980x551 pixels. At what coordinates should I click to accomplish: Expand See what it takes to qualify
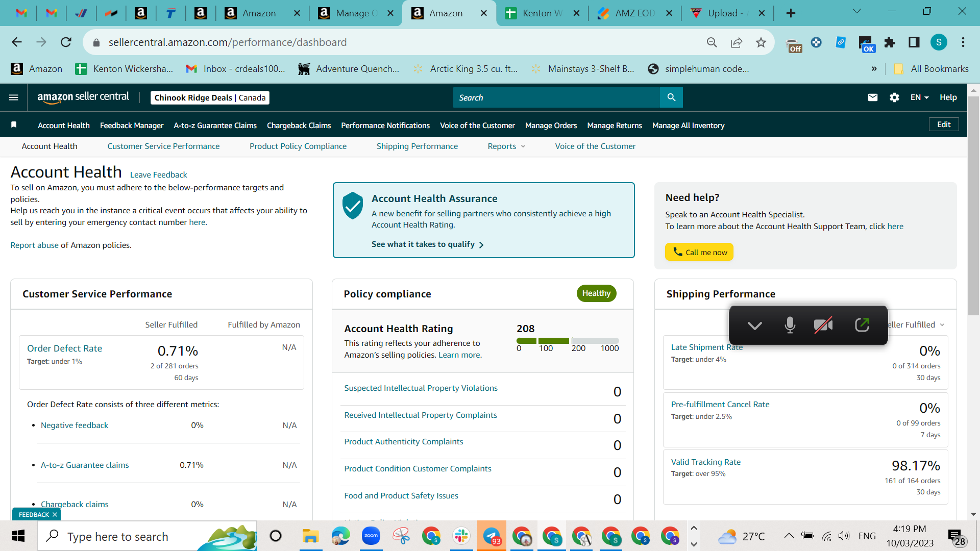point(428,244)
